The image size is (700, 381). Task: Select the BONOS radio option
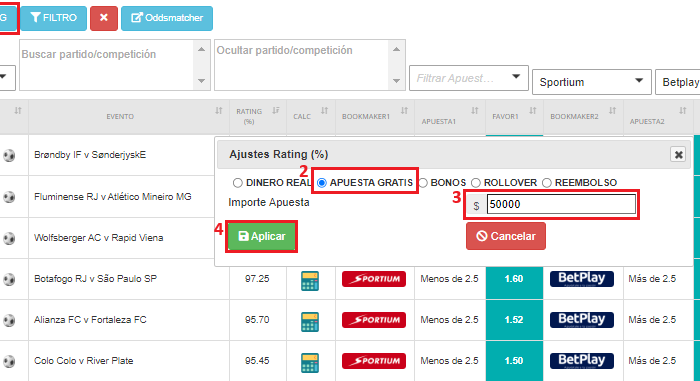click(423, 183)
